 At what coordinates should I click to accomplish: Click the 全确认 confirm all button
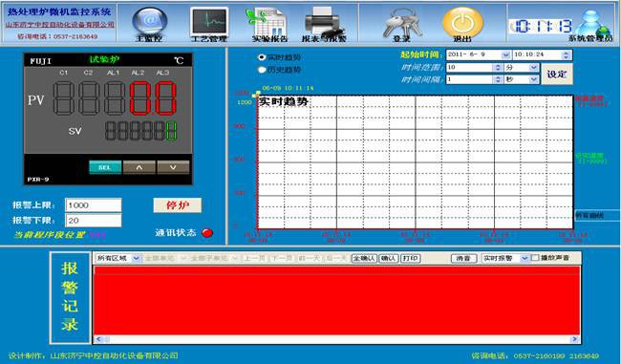[364, 258]
